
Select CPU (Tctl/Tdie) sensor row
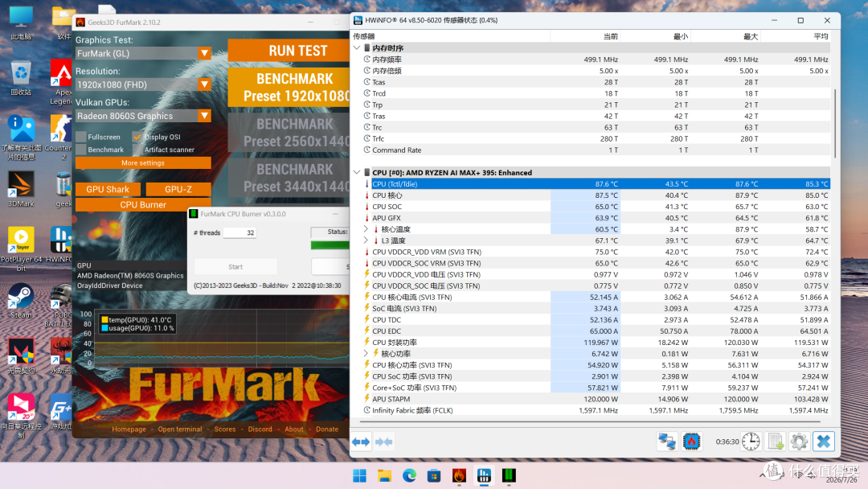596,184
